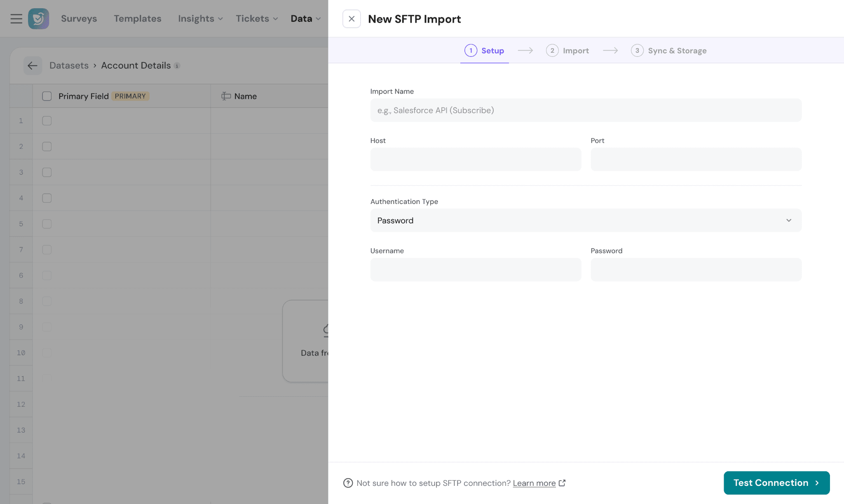Open the Learn more link
844x504 pixels.
[534, 483]
